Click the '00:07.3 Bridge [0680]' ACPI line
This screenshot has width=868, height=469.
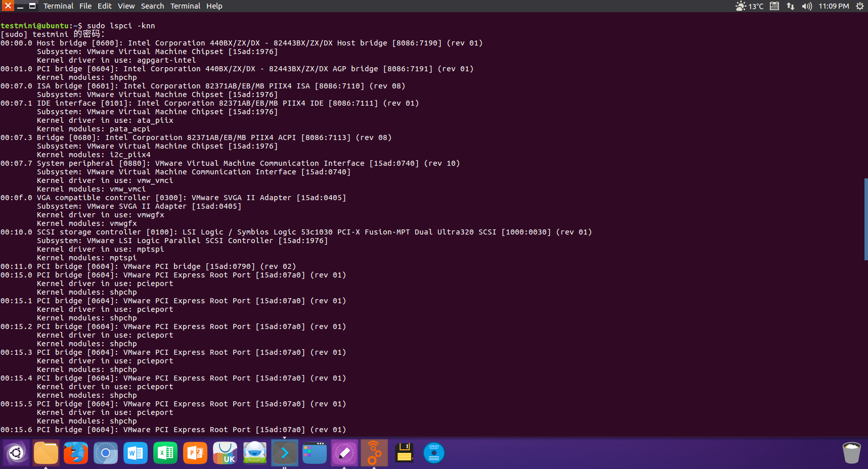coord(196,137)
